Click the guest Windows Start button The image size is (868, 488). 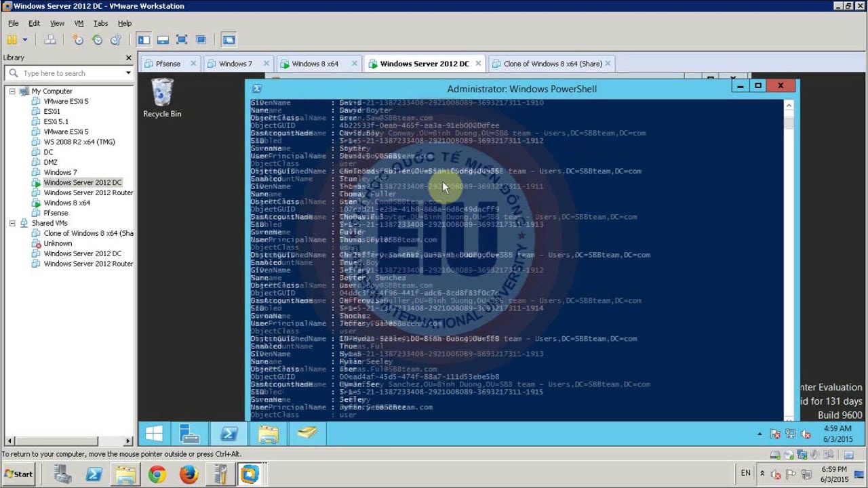(x=154, y=434)
